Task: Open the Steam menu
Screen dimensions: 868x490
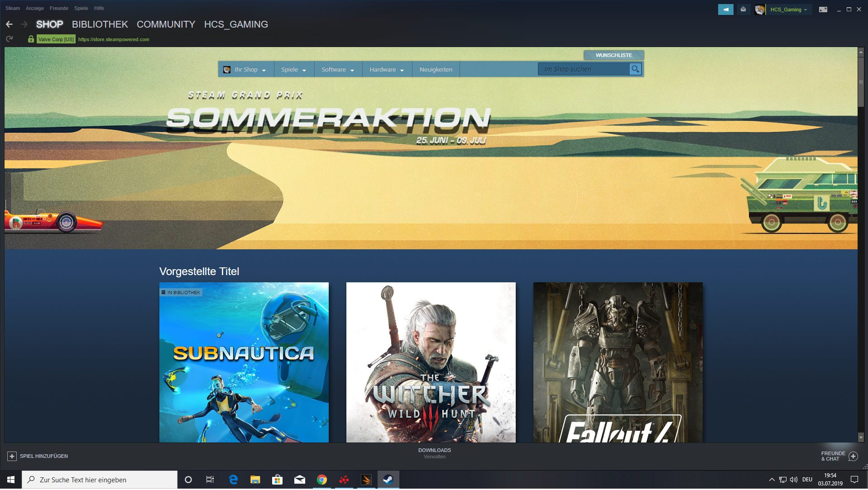Action: [13, 8]
